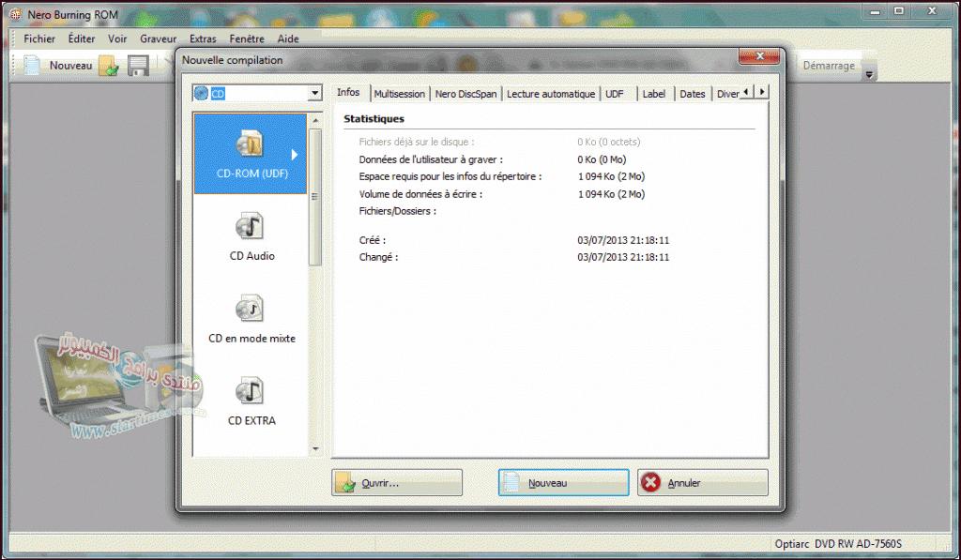This screenshot has height=560, width=961.
Task: Open the Graveur menu
Action: (158, 38)
